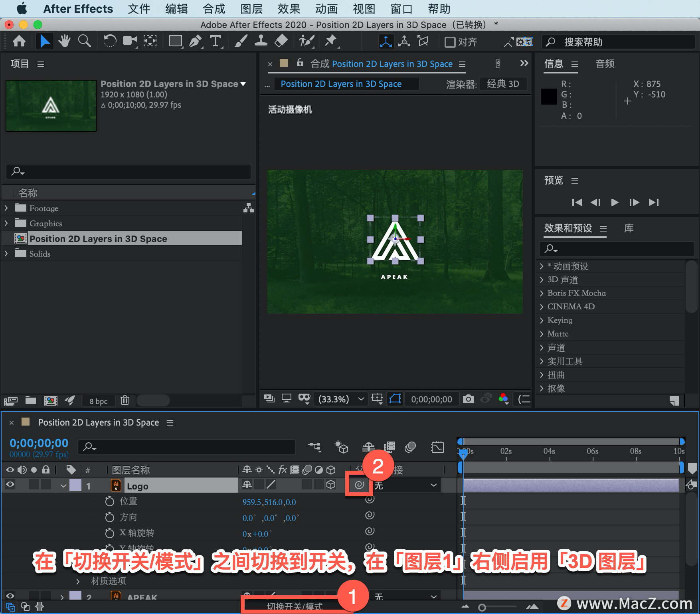
Task: Open the Graph Editor icon in timeline
Action: [437, 447]
